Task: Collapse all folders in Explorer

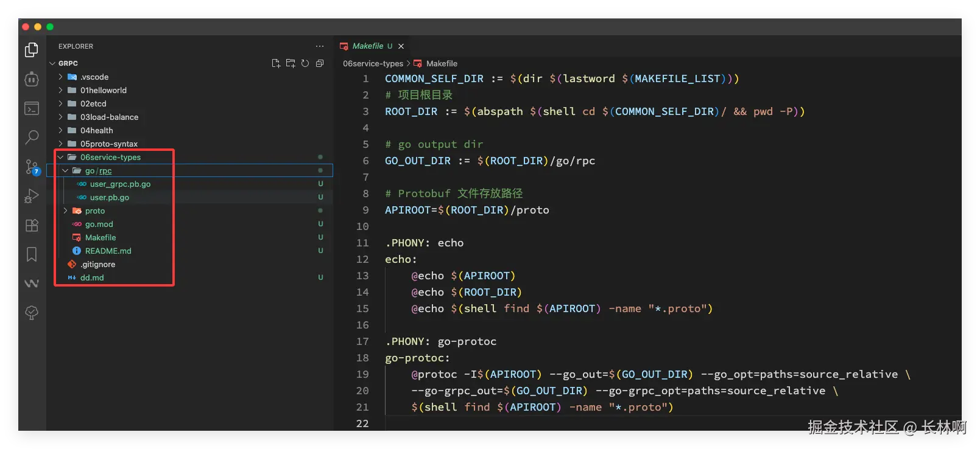Action: pos(320,63)
